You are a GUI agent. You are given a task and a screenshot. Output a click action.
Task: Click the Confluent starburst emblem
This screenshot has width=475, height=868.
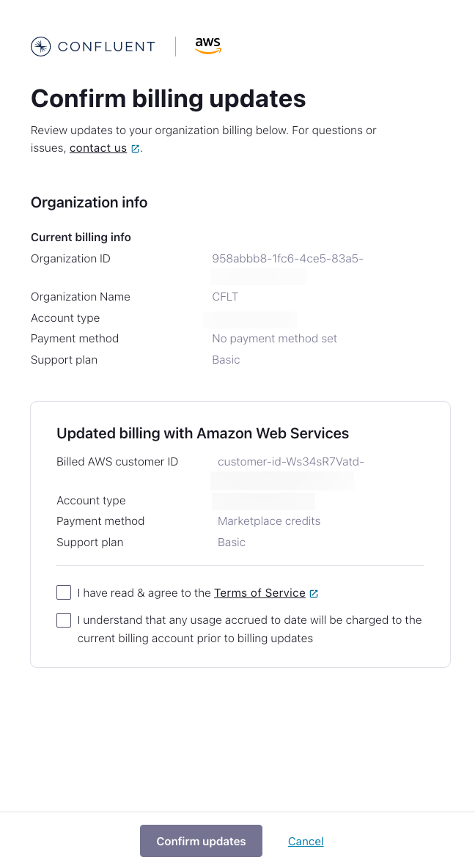[x=40, y=46]
